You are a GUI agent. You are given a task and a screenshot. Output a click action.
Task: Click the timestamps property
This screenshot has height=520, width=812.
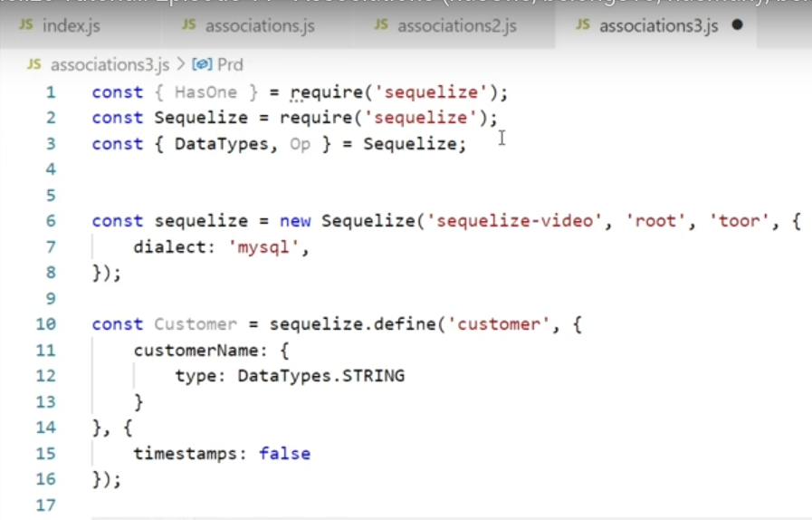click(x=185, y=454)
